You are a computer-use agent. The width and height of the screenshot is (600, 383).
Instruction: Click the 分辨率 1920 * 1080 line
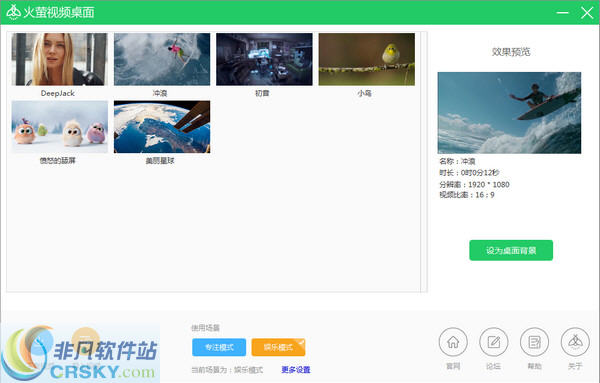474,184
